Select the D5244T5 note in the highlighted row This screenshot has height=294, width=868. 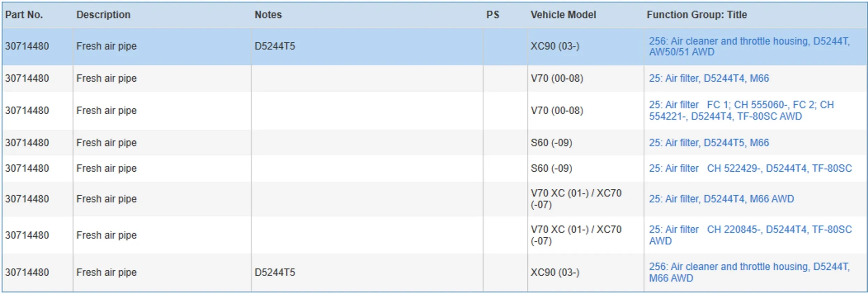(275, 46)
